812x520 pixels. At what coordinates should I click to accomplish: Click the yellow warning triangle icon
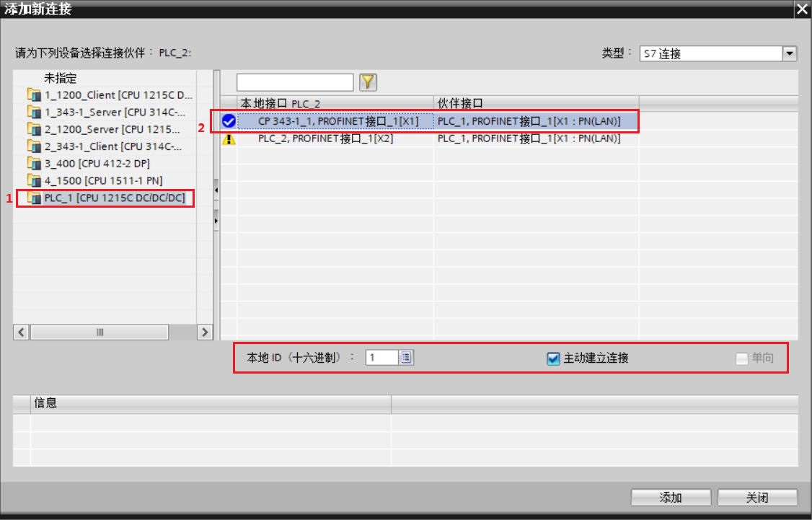coord(229,138)
